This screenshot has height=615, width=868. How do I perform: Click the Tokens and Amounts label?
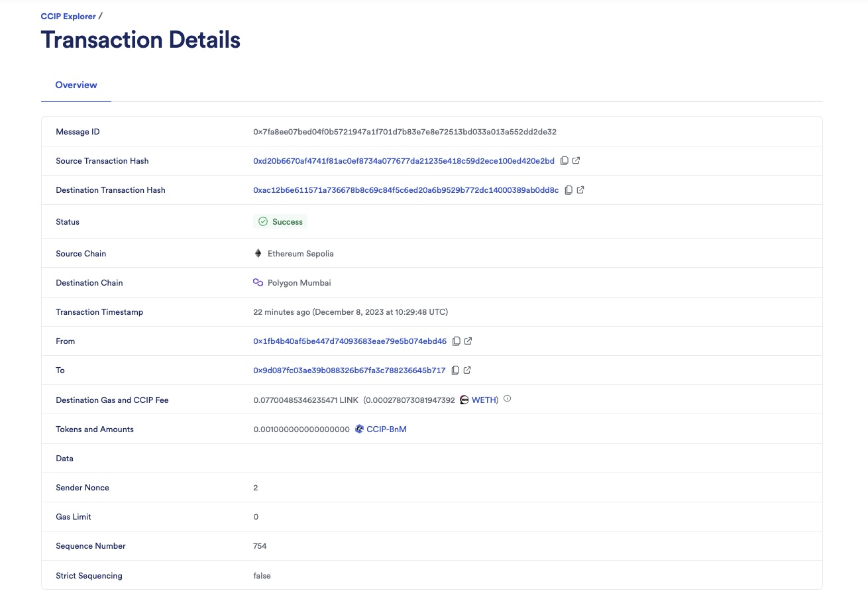pos(95,429)
